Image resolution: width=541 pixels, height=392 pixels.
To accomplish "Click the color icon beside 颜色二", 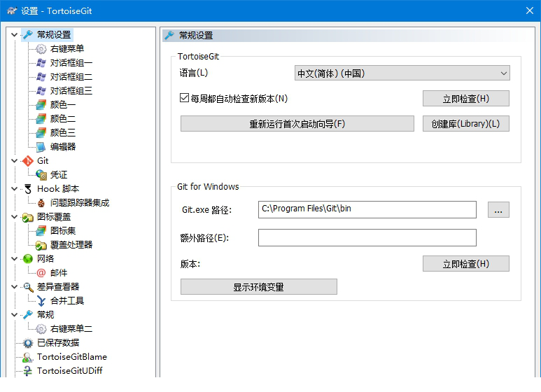I will [x=41, y=119].
